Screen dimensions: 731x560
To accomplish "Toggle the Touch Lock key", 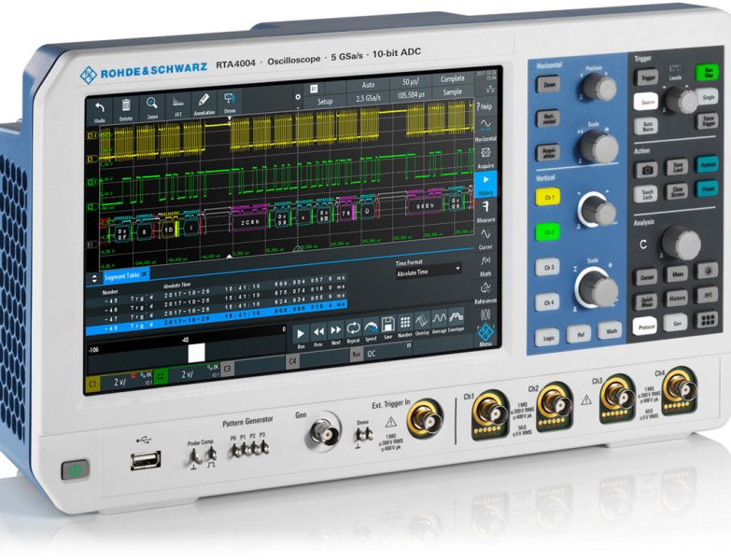I will 647,193.
